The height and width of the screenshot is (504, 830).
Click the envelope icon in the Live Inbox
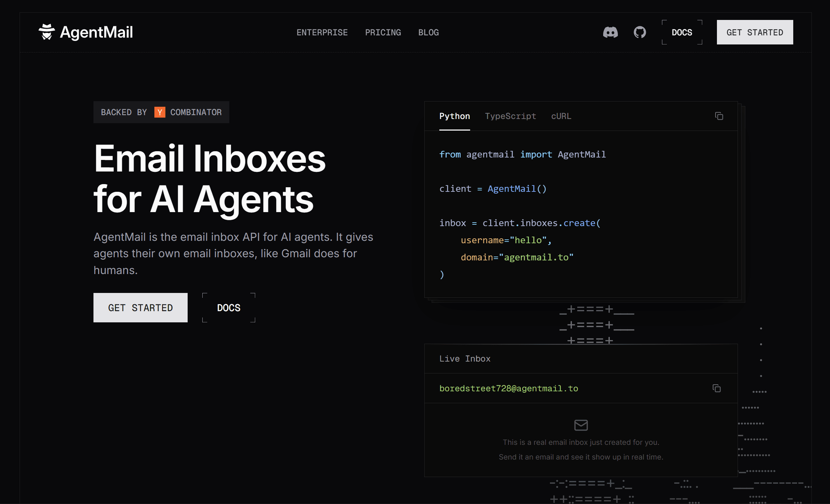coord(581,425)
